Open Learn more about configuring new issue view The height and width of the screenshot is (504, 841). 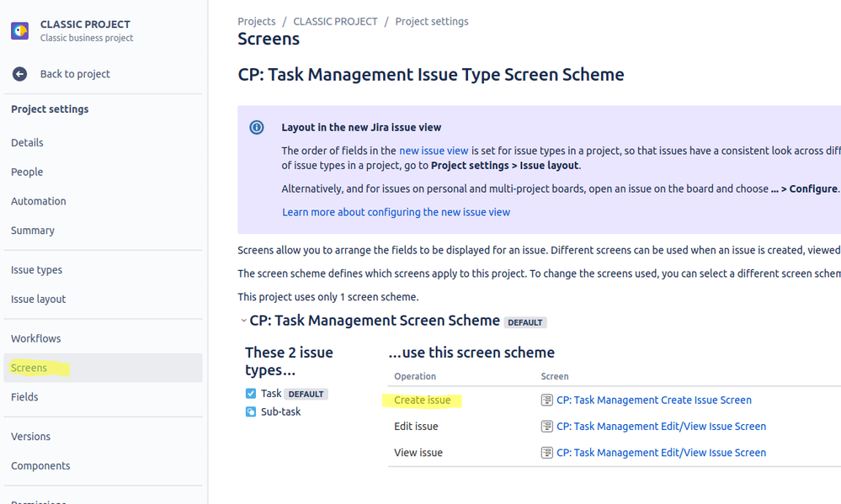click(x=396, y=212)
